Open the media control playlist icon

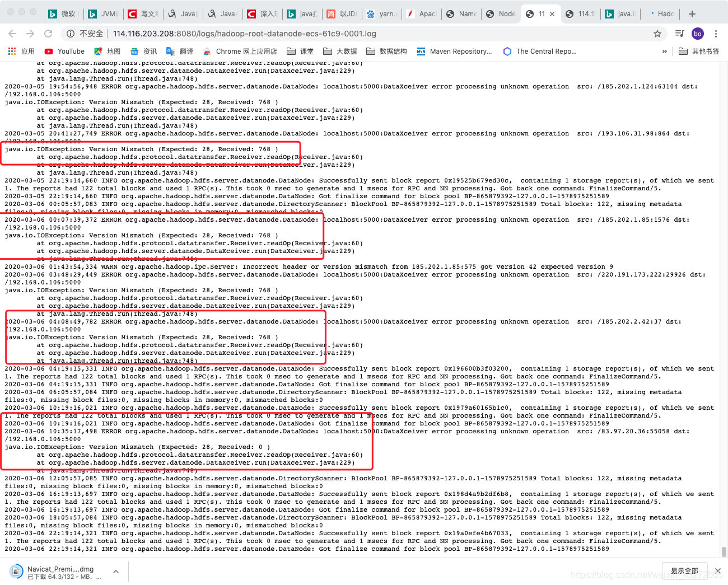[679, 34]
